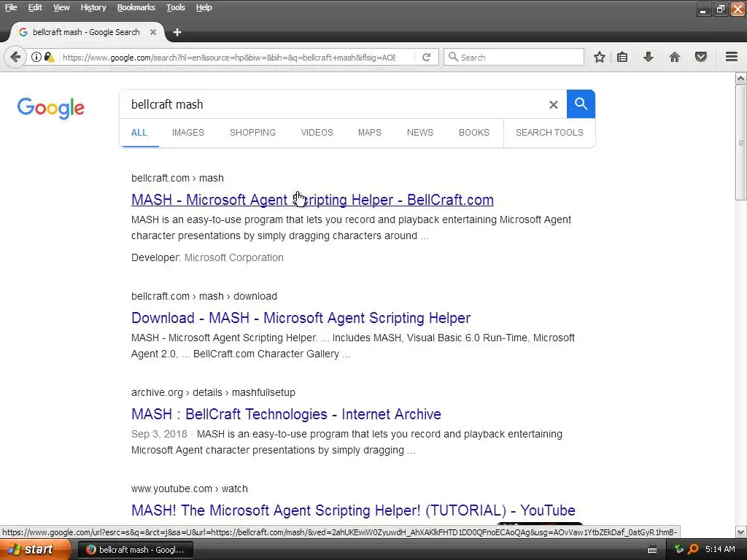The image size is (747, 560).
Task: Click the keyboard icon in the taskbar
Action: point(652,550)
